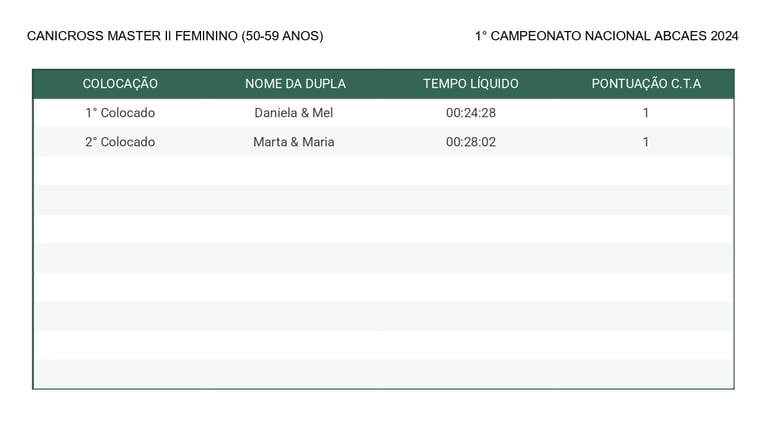This screenshot has height=431, width=768.
Task: Select the 2° Colocado cell
Action: point(120,142)
